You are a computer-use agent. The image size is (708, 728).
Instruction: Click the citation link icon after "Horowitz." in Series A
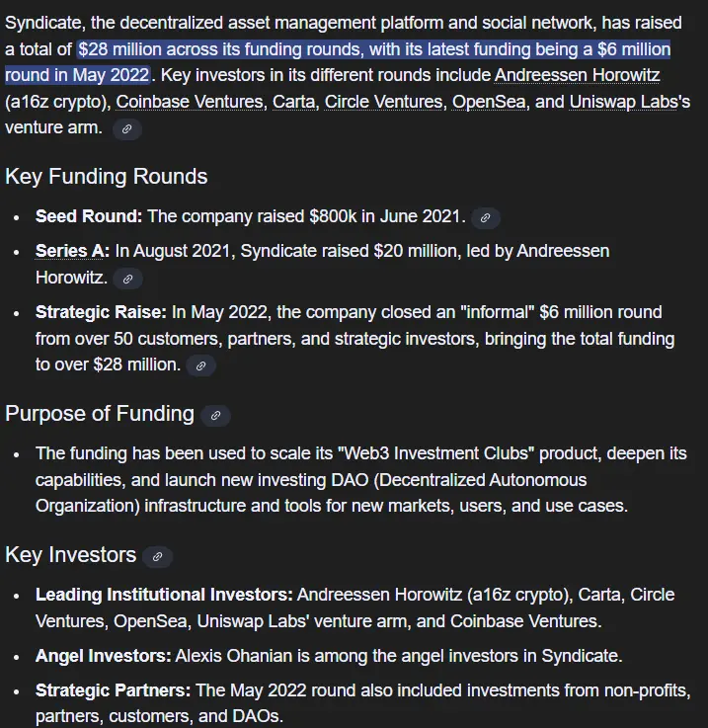point(127,279)
